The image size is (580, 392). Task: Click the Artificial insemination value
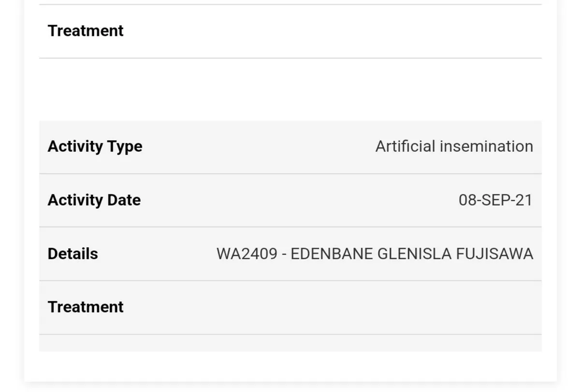(x=454, y=146)
